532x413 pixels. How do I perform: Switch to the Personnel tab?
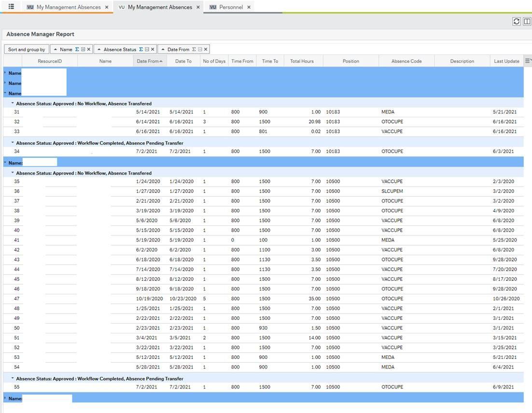tap(231, 7)
